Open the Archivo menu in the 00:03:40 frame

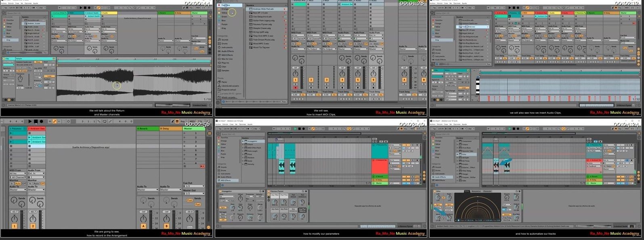pyautogui.click(x=218, y=124)
